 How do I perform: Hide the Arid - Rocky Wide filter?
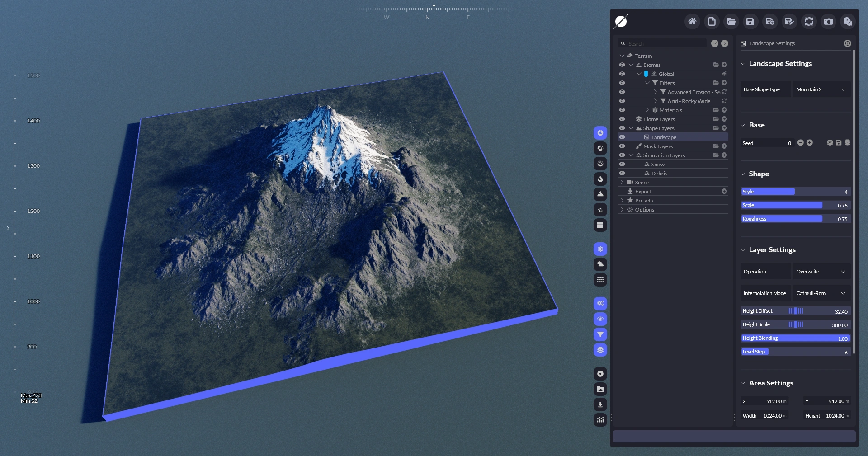[622, 101]
